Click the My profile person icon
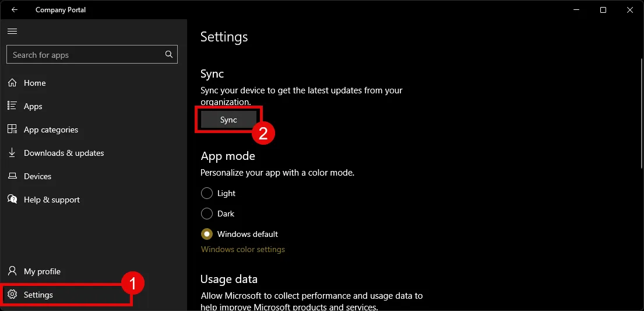Screen dimensions: 644x311 tap(12, 271)
